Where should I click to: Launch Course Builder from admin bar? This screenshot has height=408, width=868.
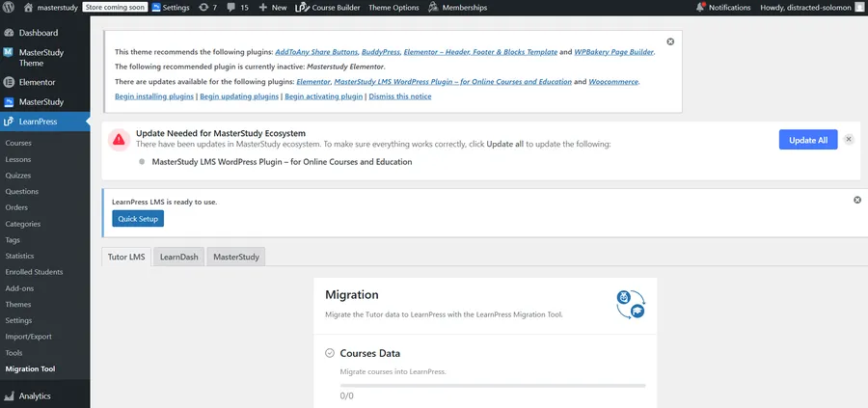pos(328,8)
